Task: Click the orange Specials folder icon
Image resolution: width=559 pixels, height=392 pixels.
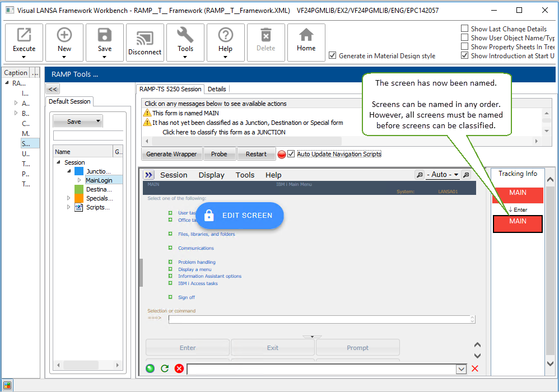Action: [x=79, y=198]
